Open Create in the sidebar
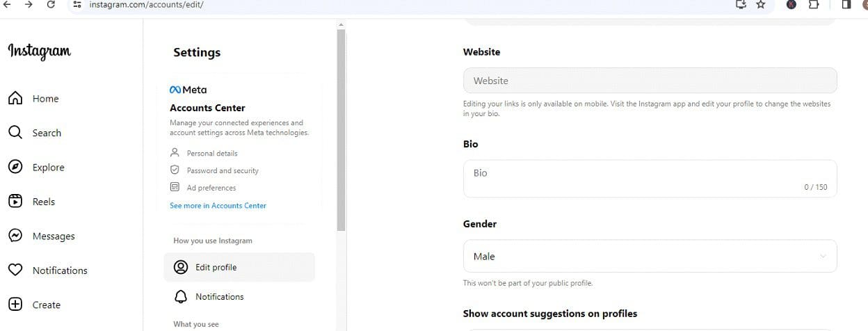Viewport: 868px width, 331px height. tap(46, 305)
